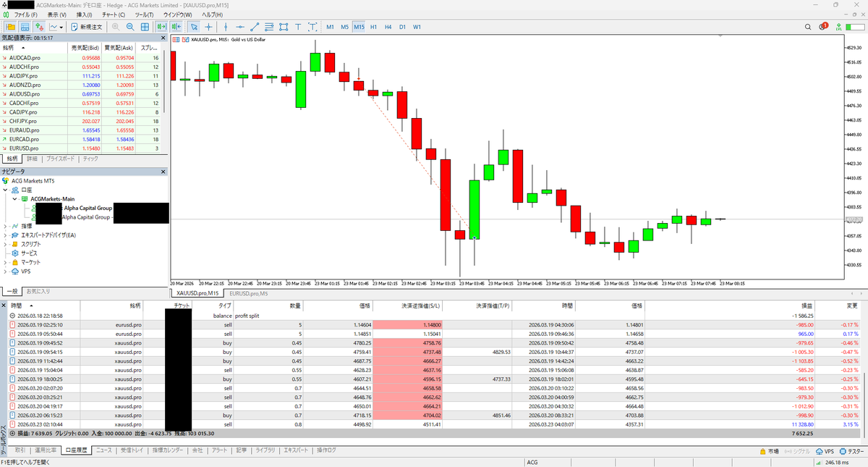The image size is (868, 467).
Task: Select サービス in the Navigator tree
Action: tap(30, 253)
